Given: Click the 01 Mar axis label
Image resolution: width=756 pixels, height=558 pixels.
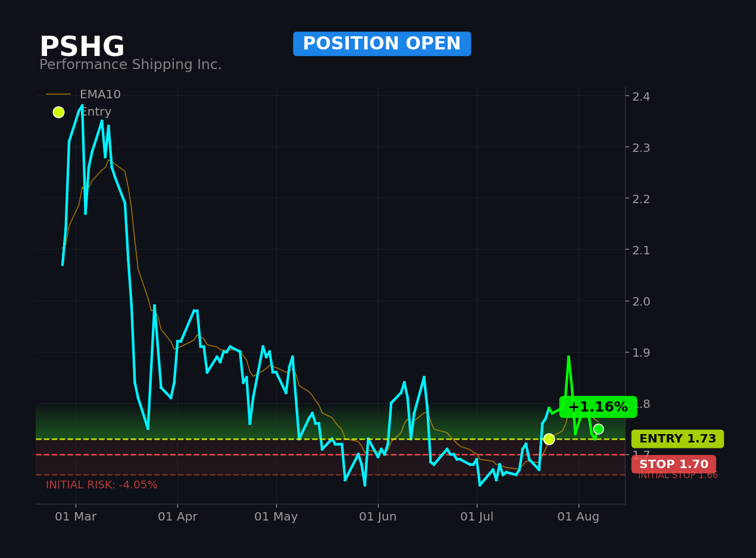Looking at the screenshot, I should coord(76,517).
